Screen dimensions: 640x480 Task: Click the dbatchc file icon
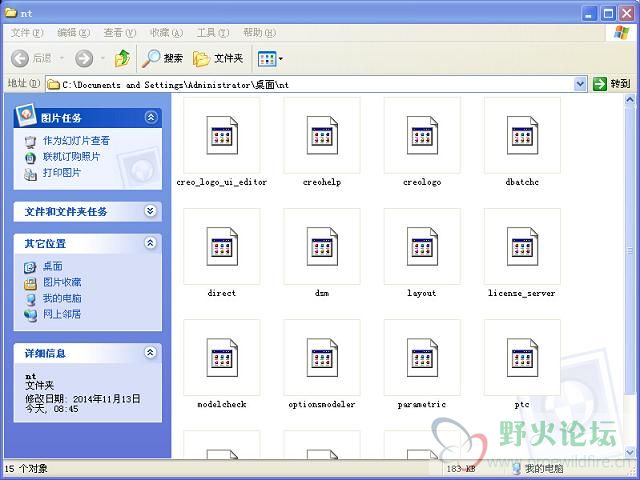click(x=522, y=135)
